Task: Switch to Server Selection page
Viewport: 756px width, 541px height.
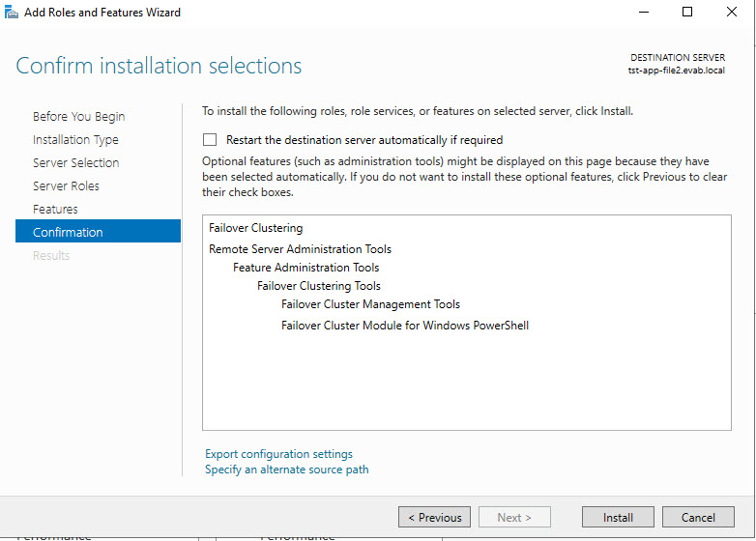Action: [75, 163]
